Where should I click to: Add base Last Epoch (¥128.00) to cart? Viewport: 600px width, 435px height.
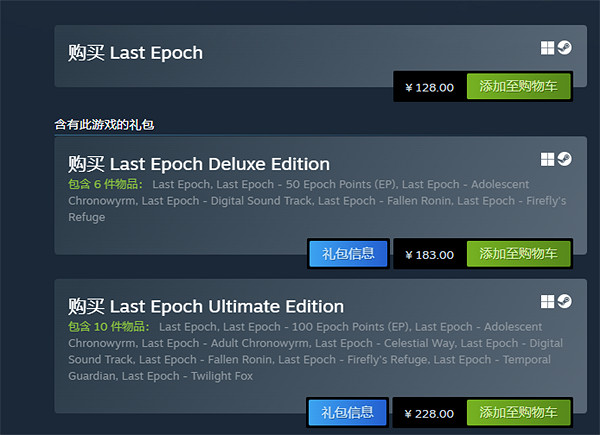coord(518,87)
